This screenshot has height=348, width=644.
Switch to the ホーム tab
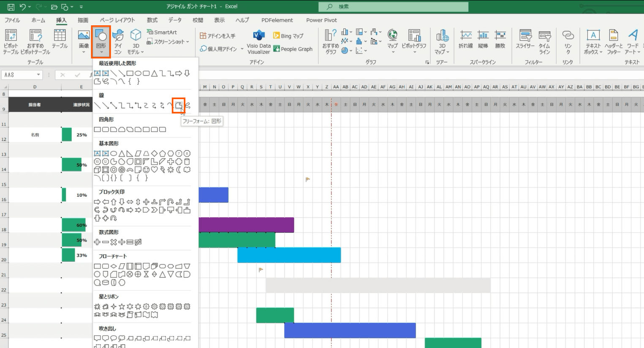(38, 20)
